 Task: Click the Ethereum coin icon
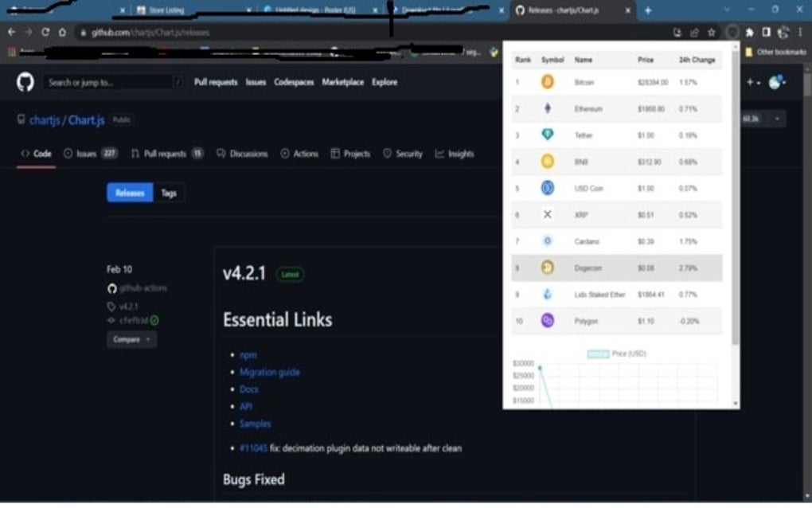coord(548,108)
